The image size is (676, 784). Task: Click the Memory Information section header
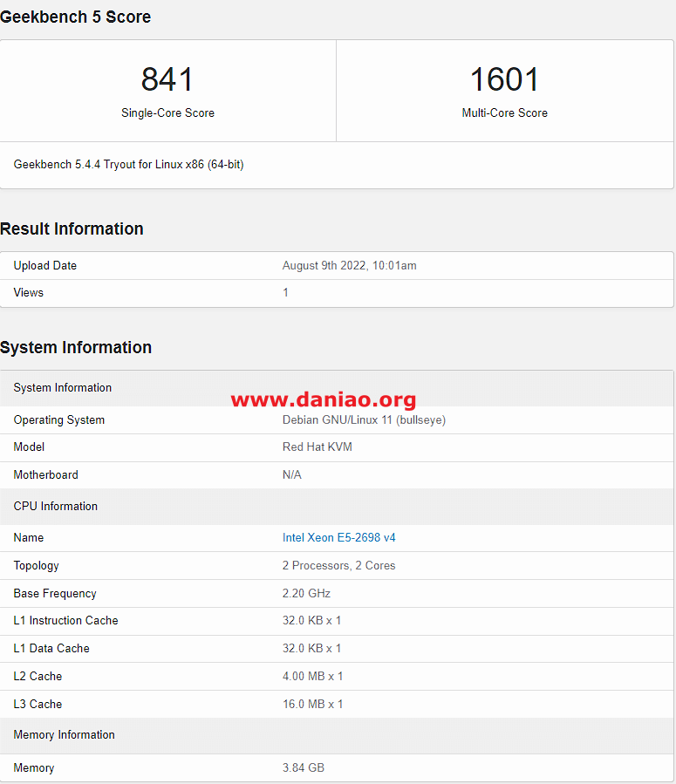[x=337, y=735]
